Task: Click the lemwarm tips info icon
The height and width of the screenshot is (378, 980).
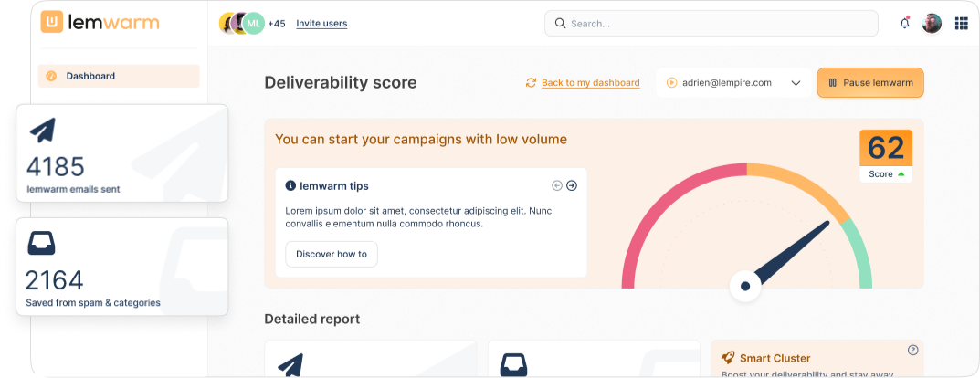Action: (x=290, y=185)
